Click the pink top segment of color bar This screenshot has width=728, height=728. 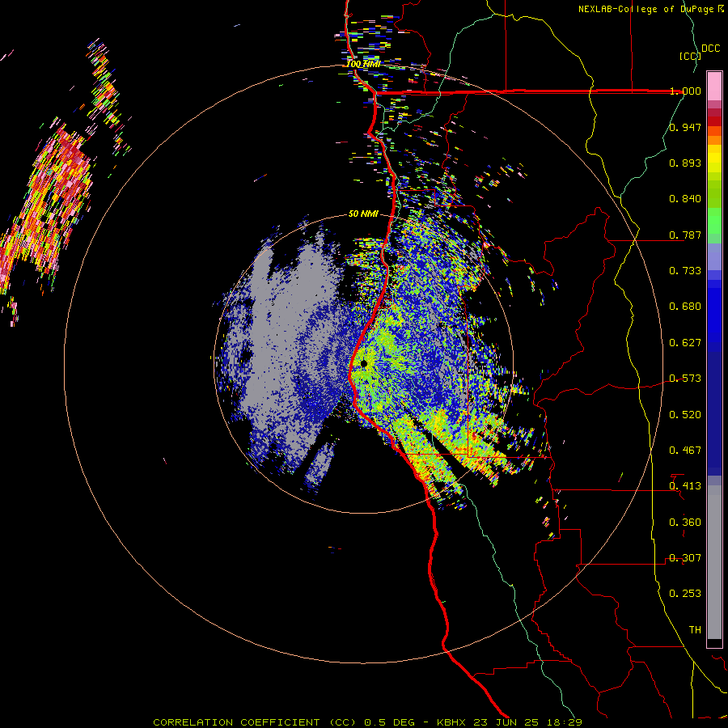[x=714, y=87]
